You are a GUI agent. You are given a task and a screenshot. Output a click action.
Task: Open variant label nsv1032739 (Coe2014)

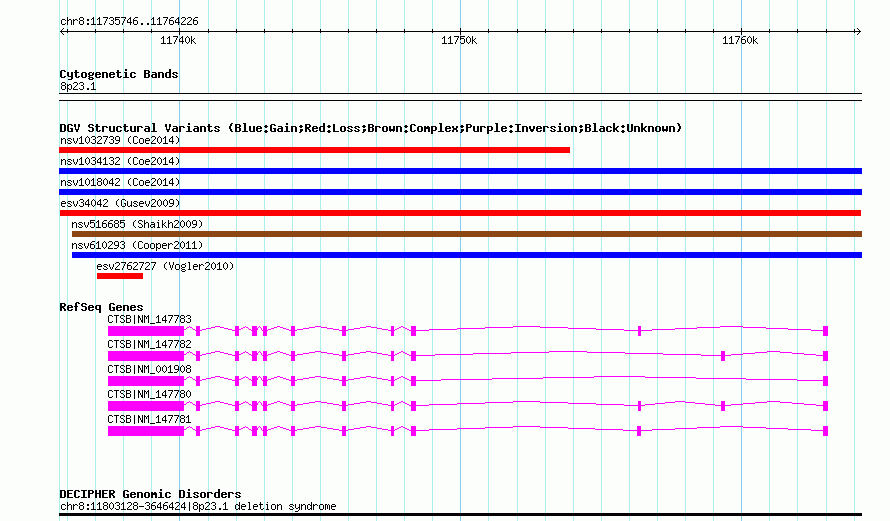pos(120,140)
